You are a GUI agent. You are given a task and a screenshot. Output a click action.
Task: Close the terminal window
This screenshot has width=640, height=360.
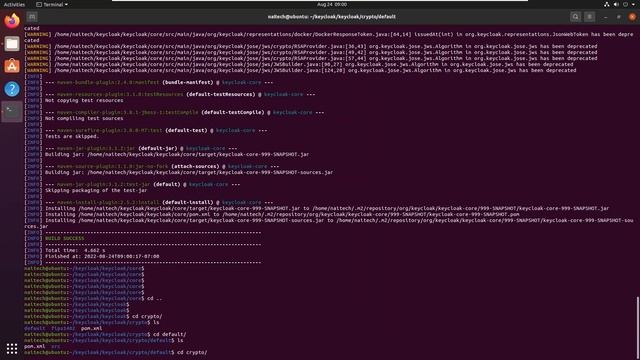pyautogui.click(x=632, y=17)
